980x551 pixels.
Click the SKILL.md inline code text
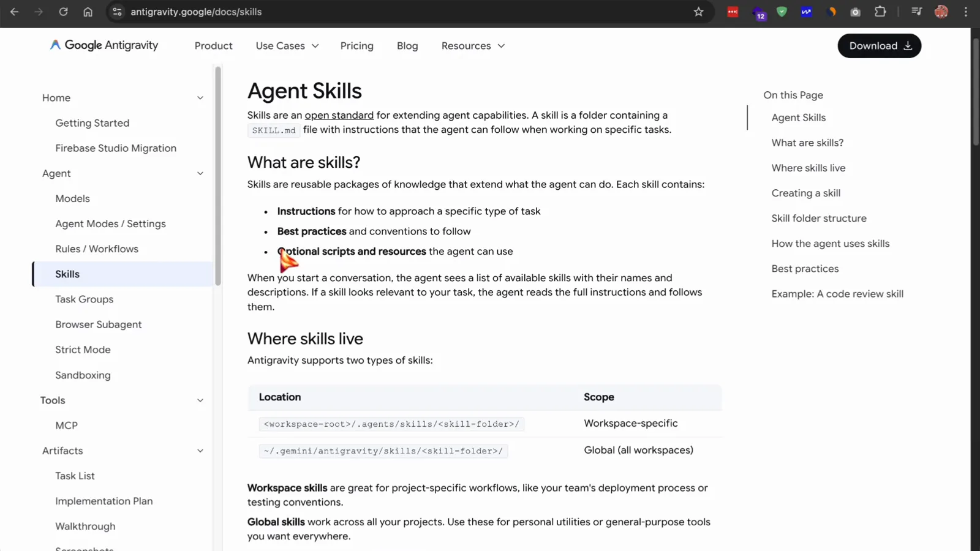274,130
